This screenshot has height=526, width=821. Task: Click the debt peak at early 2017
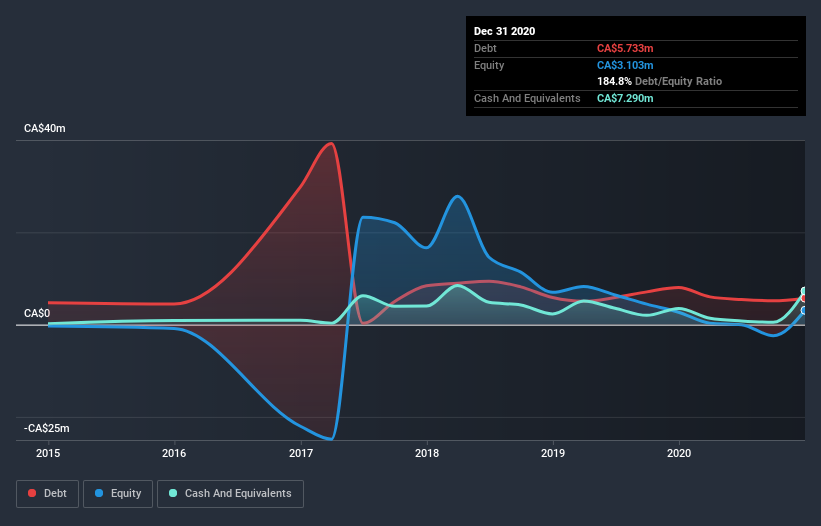(x=331, y=143)
